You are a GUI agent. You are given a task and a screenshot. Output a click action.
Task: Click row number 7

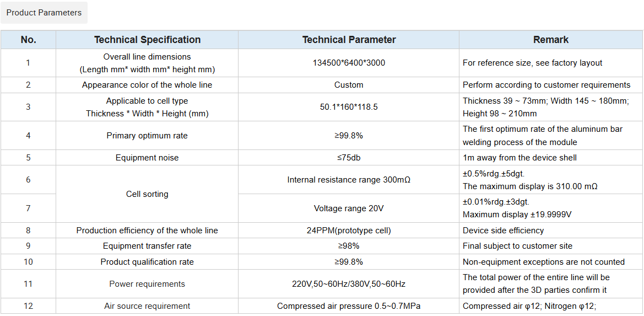tap(28, 208)
